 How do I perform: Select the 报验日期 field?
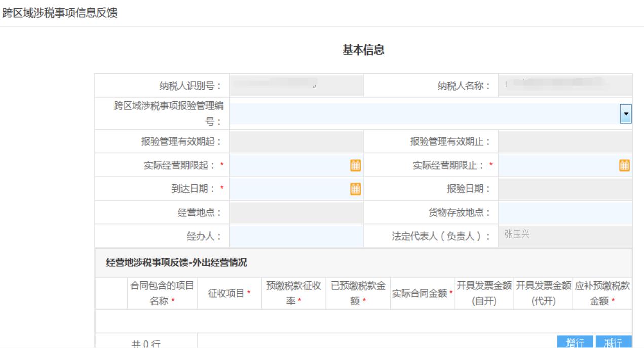click(x=565, y=189)
